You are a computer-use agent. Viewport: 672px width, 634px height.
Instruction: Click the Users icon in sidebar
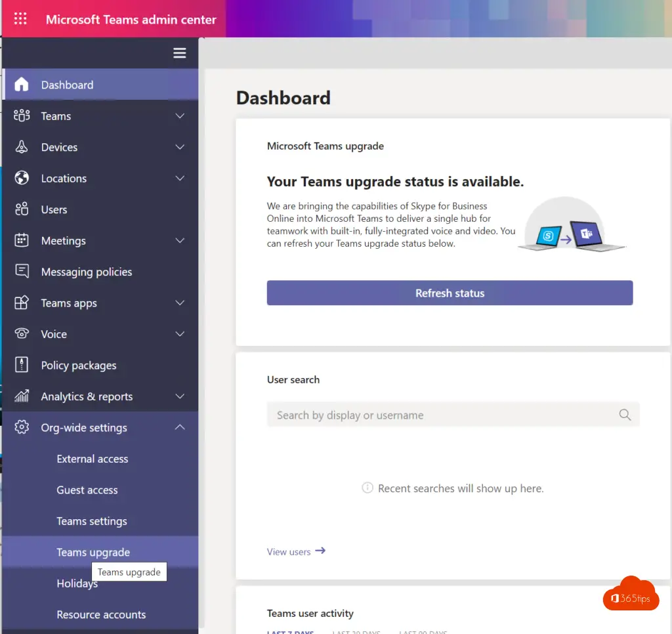[22, 209]
